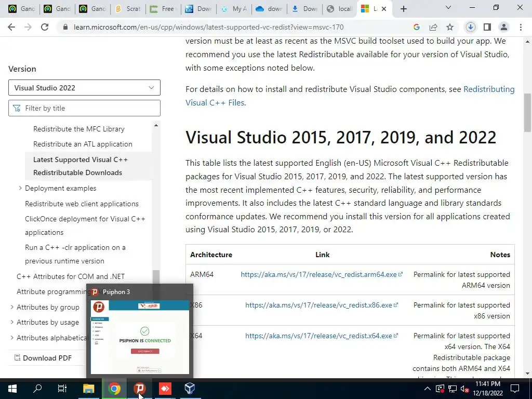
Task: View site info lock icon
Action: pyautogui.click(x=65, y=27)
